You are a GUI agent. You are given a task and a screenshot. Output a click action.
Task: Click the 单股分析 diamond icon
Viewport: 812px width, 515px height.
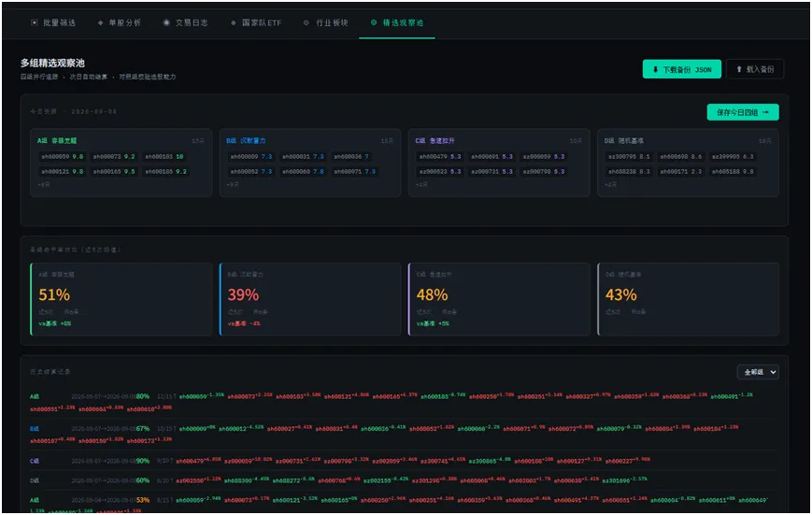tap(101, 22)
